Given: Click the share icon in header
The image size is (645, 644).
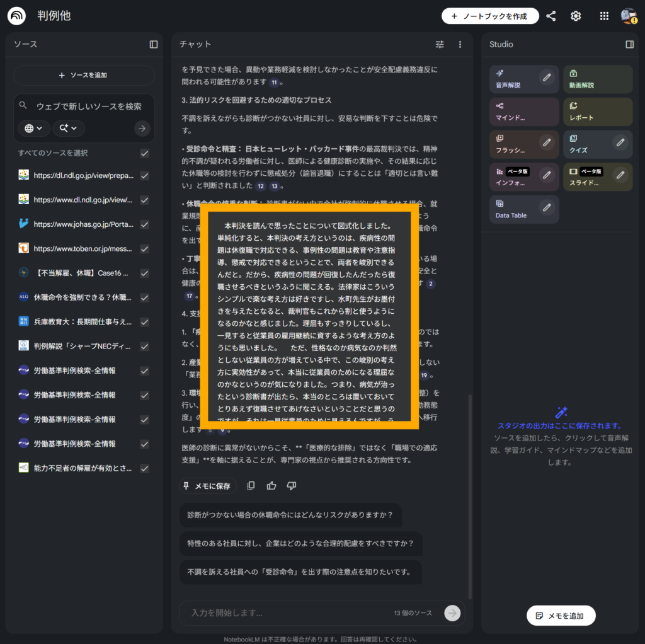Looking at the screenshot, I should [551, 16].
